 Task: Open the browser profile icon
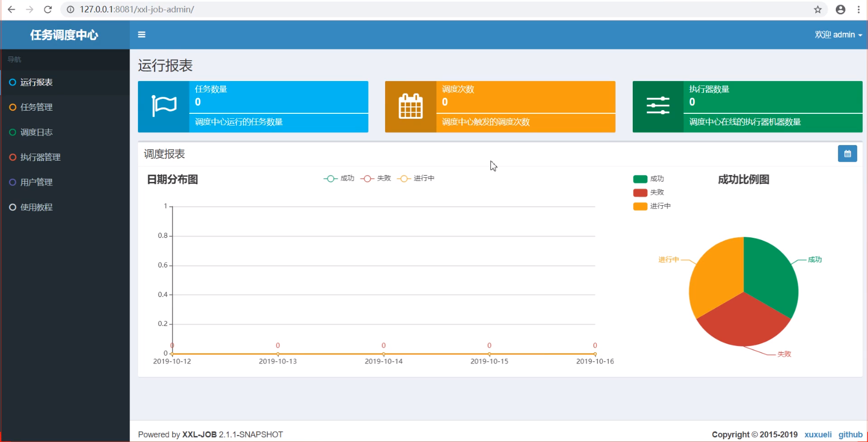(841, 10)
